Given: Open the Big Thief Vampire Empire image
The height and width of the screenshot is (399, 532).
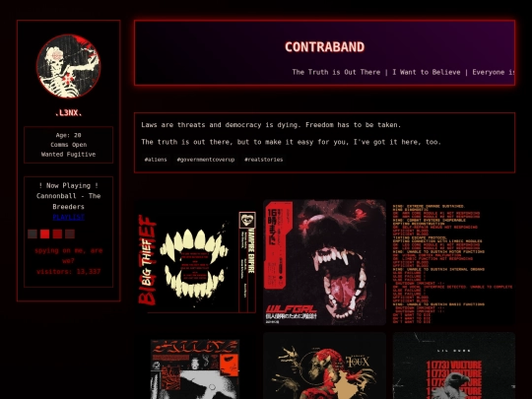Looking at the screenshot, I should 195,262.
